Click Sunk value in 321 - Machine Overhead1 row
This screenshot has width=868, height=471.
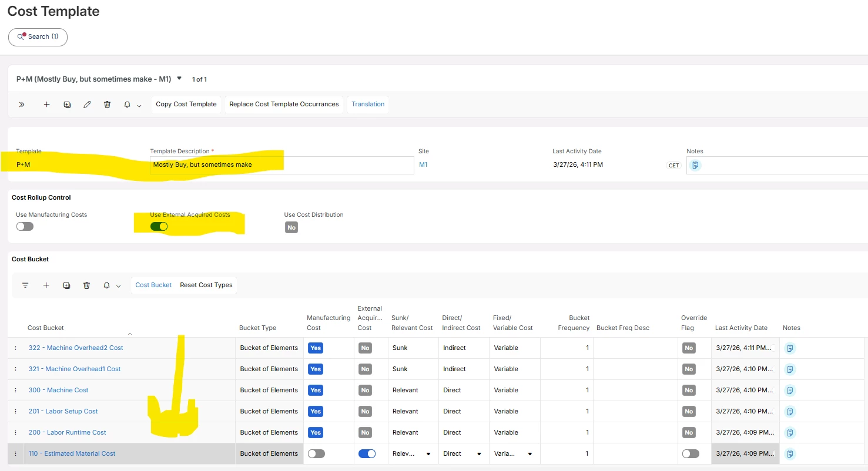click(x=400, y=369)
